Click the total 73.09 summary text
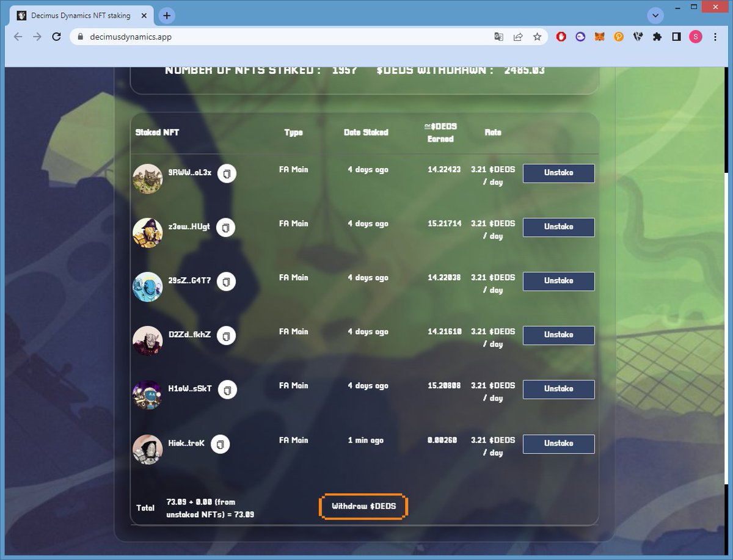 (x=210, y=508)
